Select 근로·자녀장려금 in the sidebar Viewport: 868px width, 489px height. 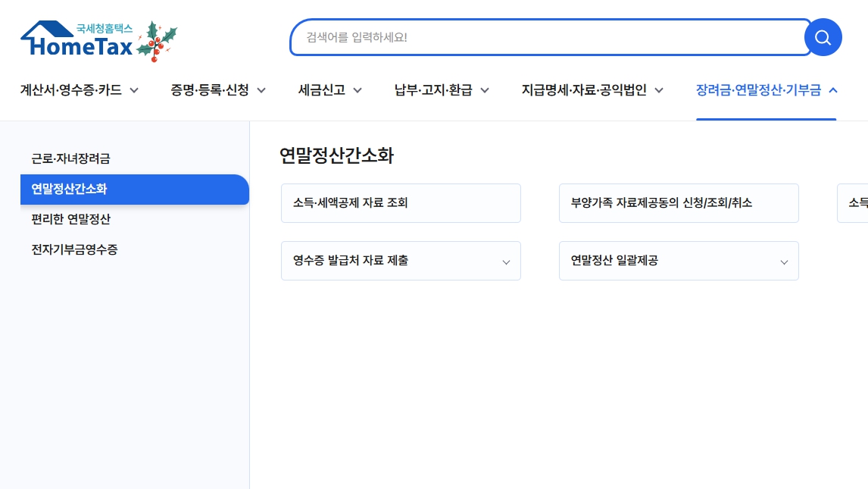[x=135, y=159]
